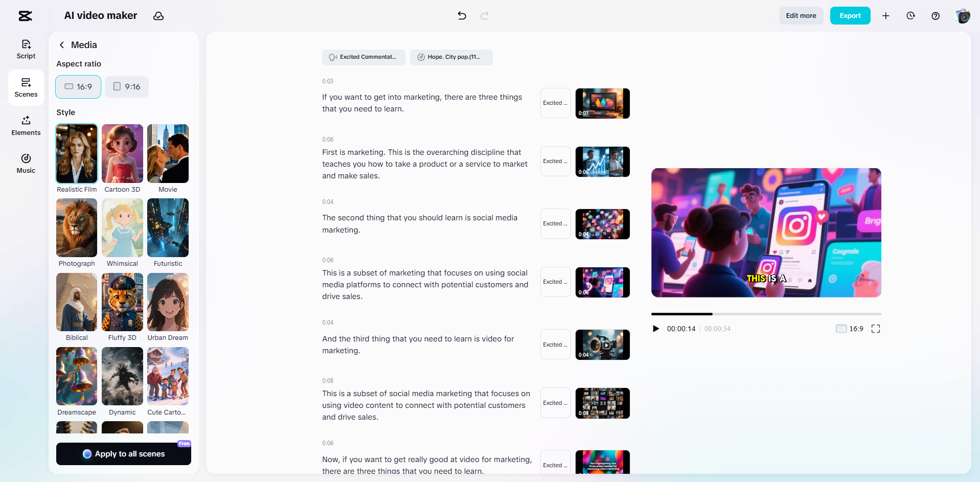Viewport: 980px width, 482px height.
Task: Edit the text 'If you want to get into marketing'
Action: click(422, 103)
